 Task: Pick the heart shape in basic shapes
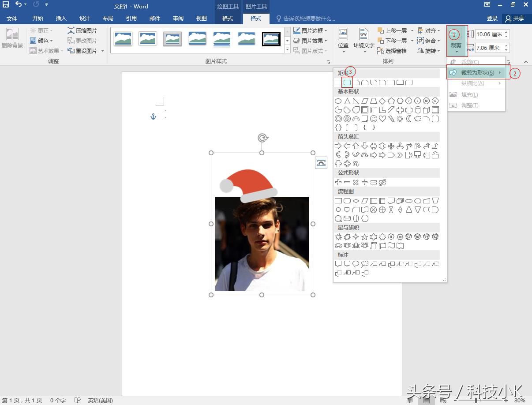coord(382,119)
